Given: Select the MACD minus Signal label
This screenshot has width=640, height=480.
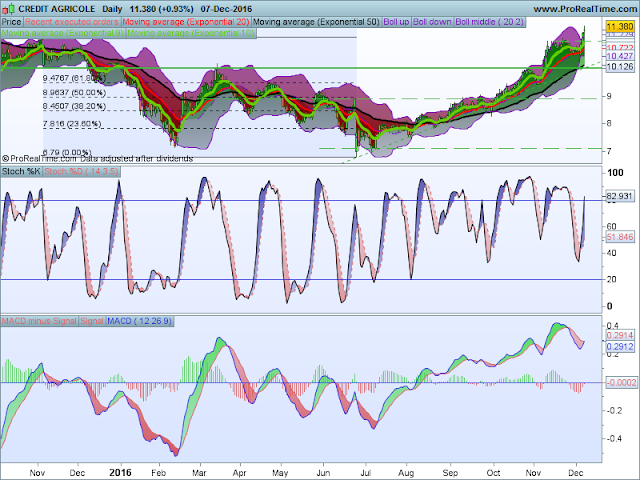Looking at the screenshot, I should pyautogui.click(x=39, y=321).
